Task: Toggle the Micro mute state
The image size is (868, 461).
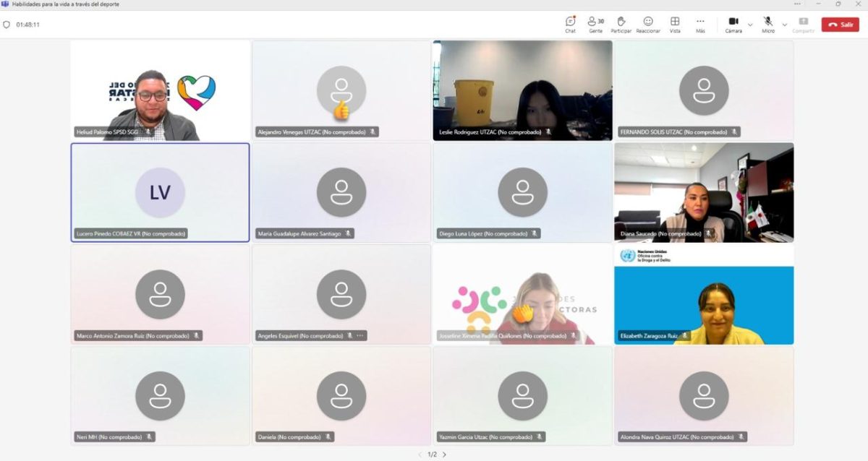Action: pos(767,23)
